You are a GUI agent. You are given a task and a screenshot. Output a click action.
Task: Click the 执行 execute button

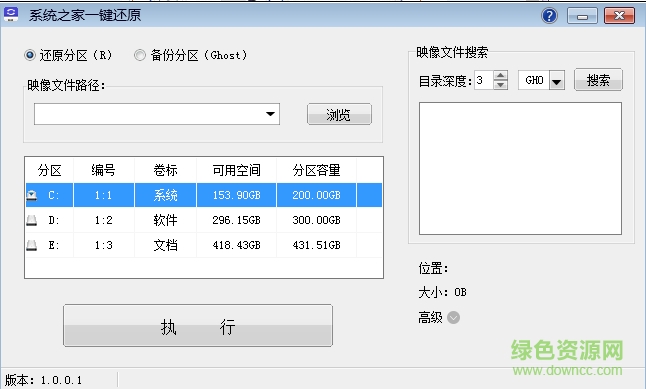[198, 326]
